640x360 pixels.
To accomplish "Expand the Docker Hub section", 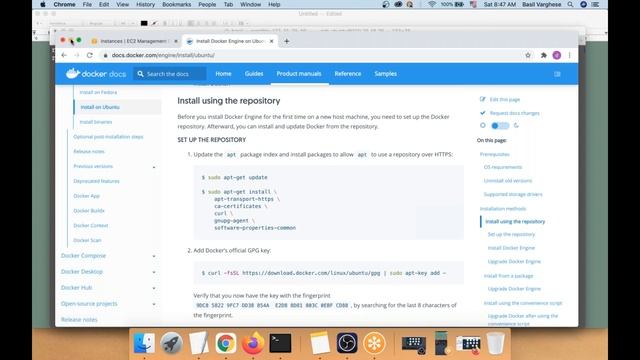I will click(154, 288).
